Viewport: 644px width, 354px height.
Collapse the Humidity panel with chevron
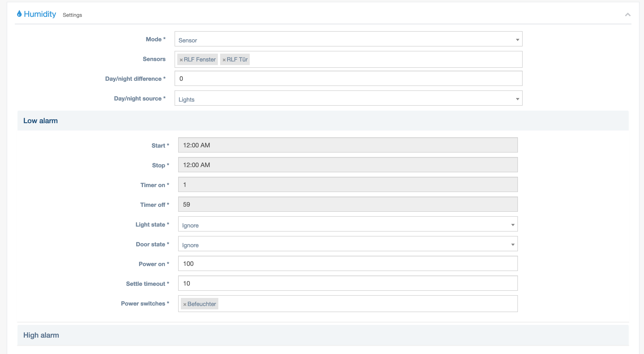pyautogui.click(x=627, y=15)
